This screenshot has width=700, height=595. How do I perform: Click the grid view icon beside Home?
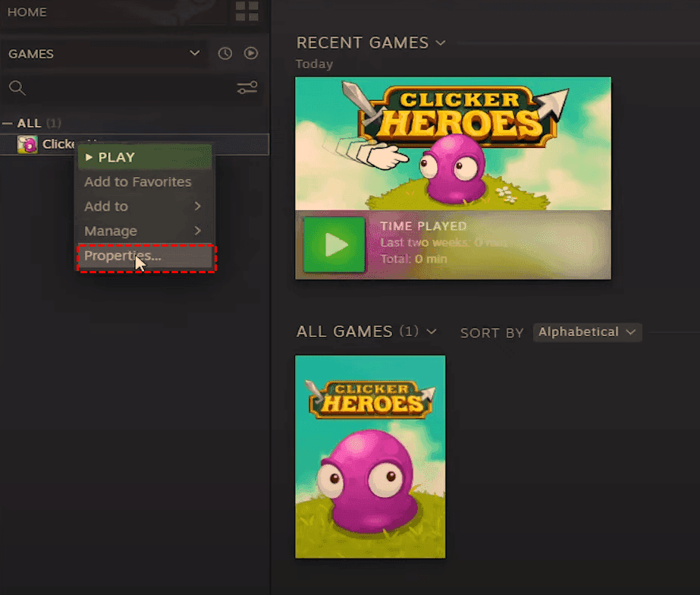(246, 11)
